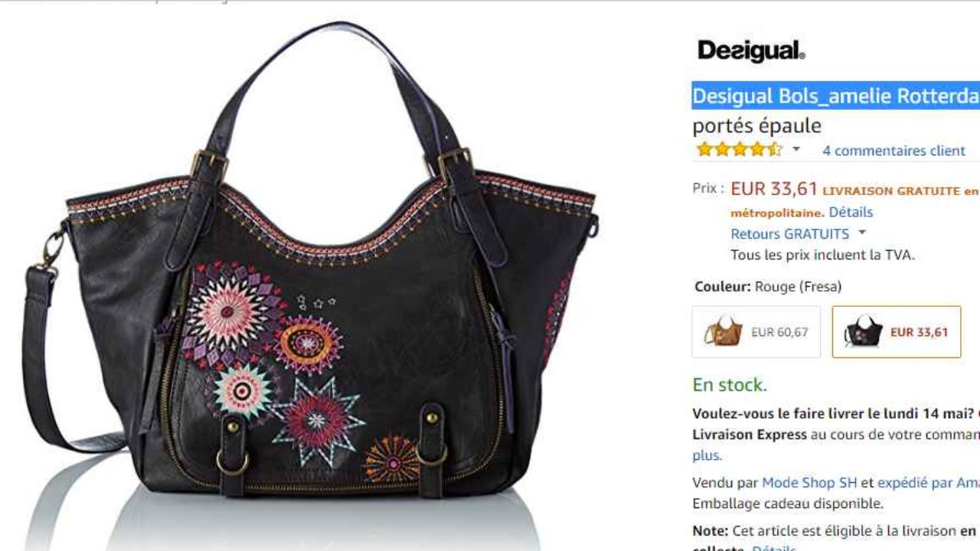Expand the Retours GRATUITS dropdown arrow
980x551 pixels.
(x=862, y=233)
